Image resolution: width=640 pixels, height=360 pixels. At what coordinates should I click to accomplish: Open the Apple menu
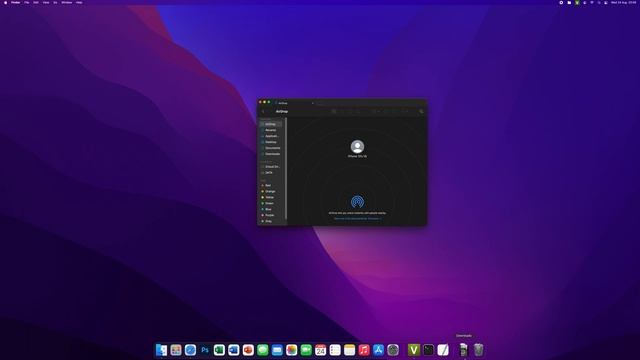click(x=5, y=2)
